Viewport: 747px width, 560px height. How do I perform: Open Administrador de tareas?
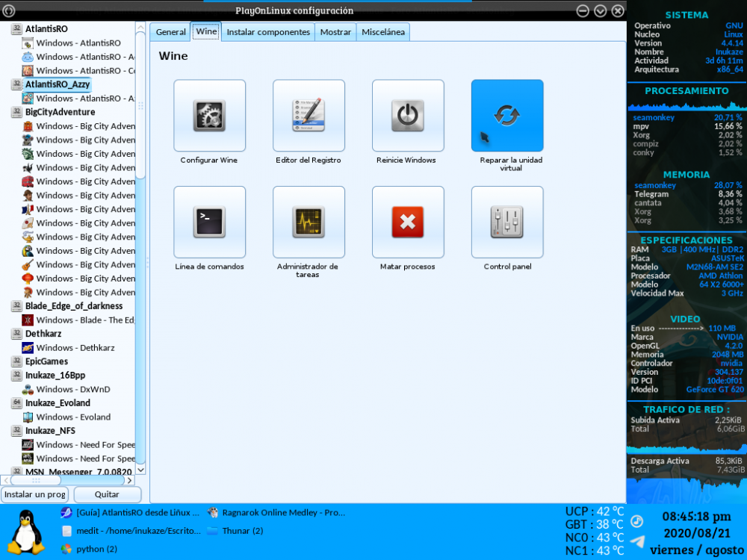tap(309, 222)
